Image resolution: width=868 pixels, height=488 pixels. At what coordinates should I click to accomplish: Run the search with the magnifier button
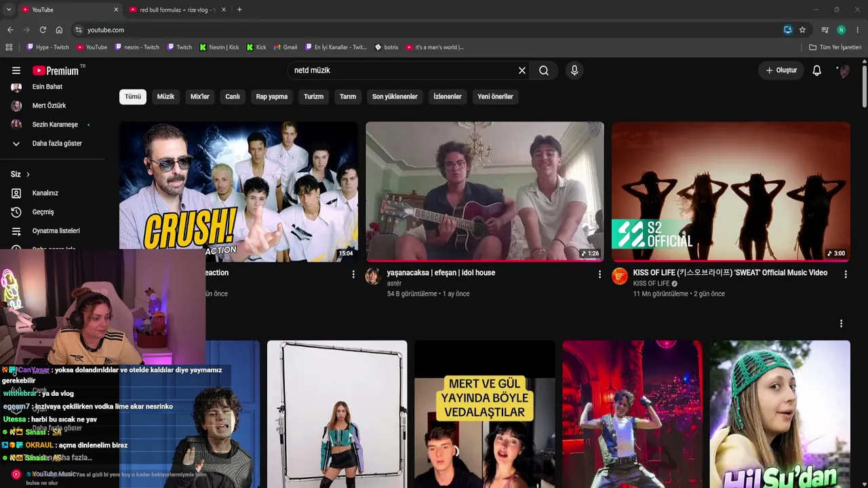[x=544, y=70]
